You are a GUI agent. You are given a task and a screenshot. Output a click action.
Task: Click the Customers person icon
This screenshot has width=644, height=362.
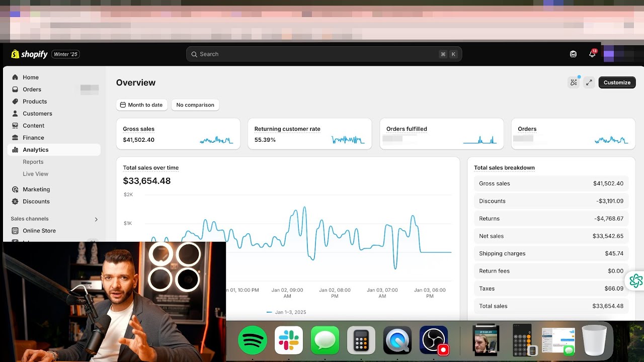point(15,114)
